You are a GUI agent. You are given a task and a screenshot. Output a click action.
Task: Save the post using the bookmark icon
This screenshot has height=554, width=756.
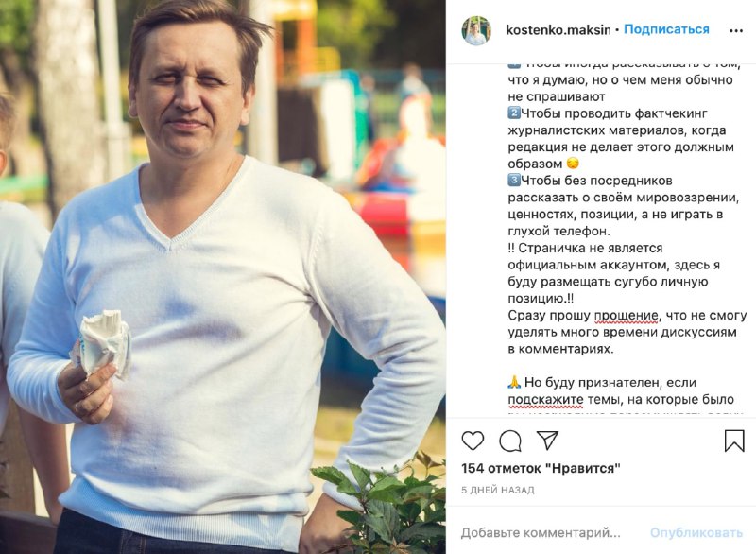(x=734, y=441)
